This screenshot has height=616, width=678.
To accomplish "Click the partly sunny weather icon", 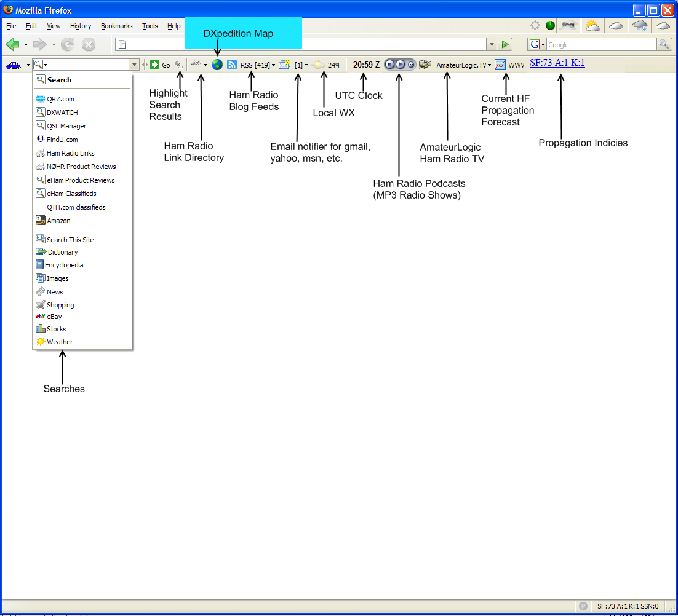I will click(x=592, y=25).
